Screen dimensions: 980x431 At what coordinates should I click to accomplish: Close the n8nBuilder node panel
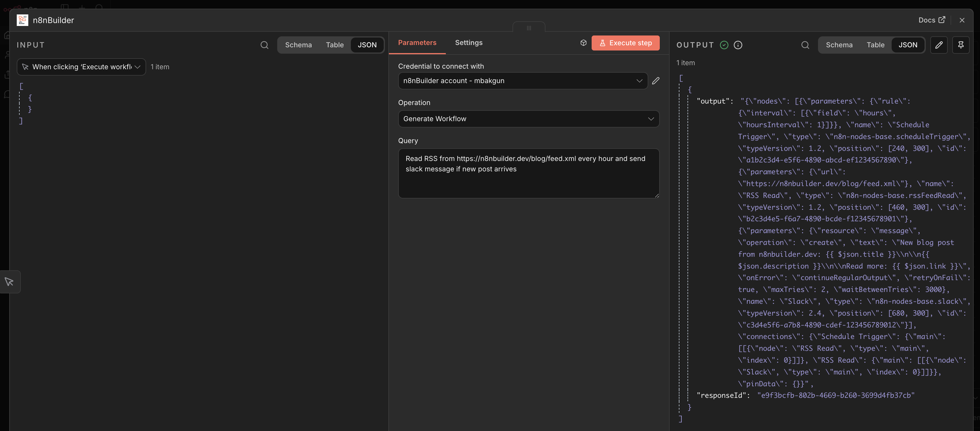[962, 20]
